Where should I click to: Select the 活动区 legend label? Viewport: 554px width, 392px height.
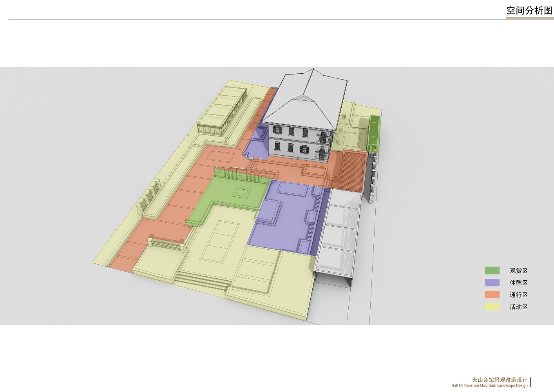(518, 307)
